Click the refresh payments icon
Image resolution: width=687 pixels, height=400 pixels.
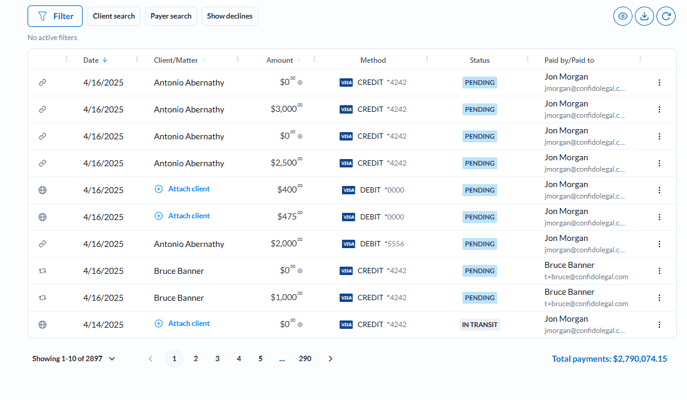(x=666, y=16)
